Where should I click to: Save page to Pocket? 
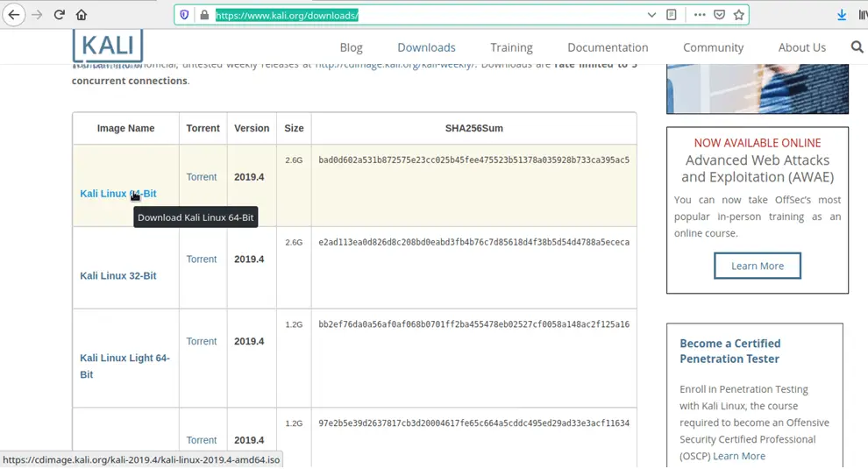point(719,15)
